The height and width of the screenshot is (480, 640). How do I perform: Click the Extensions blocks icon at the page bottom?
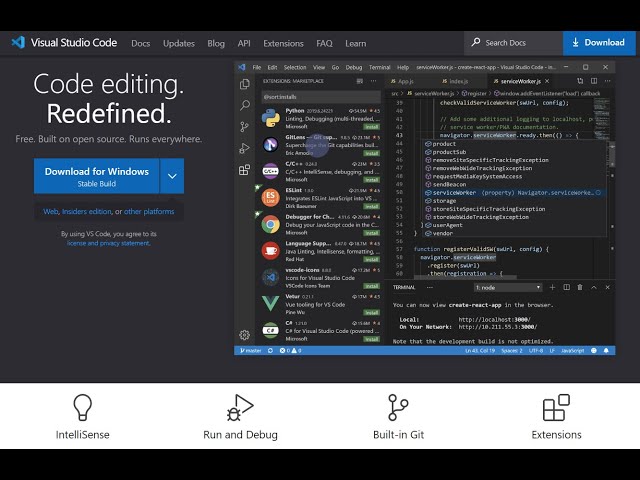tap(556, 407)
